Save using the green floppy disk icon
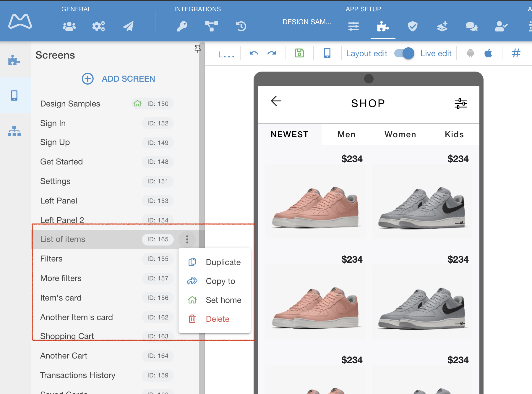532x394 pixels. click(299, 53)
